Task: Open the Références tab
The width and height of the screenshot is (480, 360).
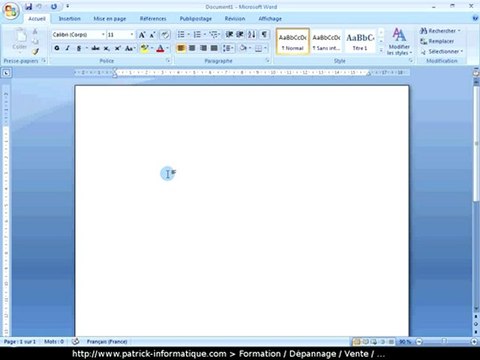Action: click(153, 19)
